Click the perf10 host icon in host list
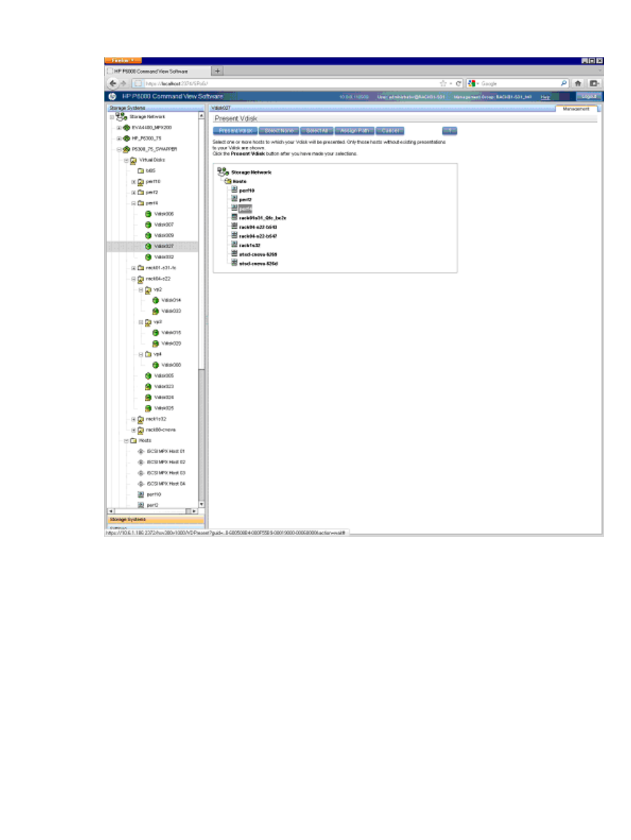 pyautogui.click(x=234, y=190)
